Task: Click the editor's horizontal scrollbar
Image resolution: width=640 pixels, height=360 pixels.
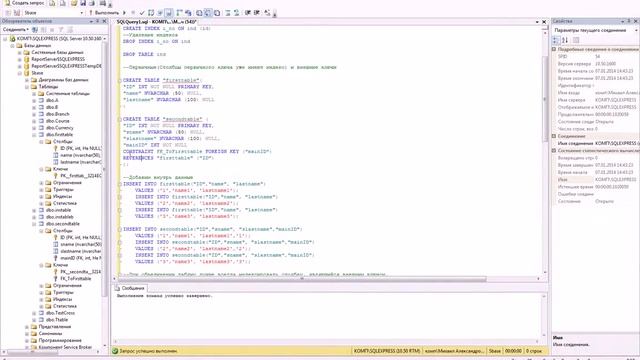Action: pyautogui.click(x=302, y=279)
